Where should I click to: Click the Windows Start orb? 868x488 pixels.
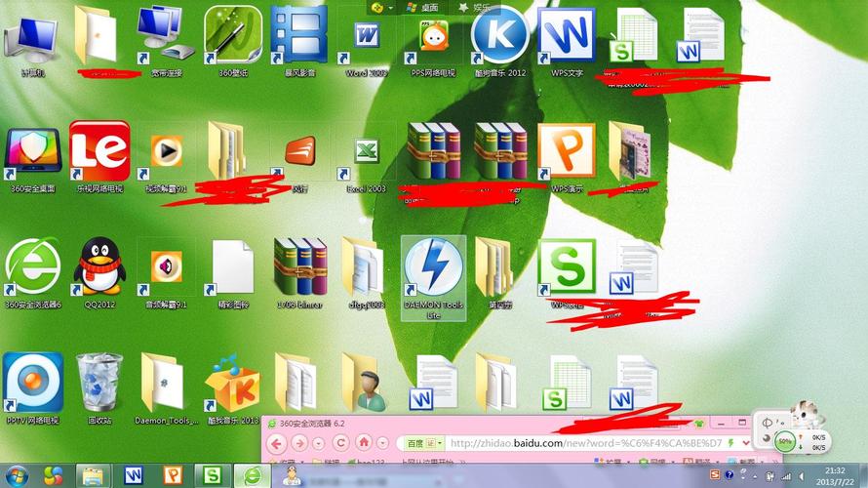(x=53, y=475)
